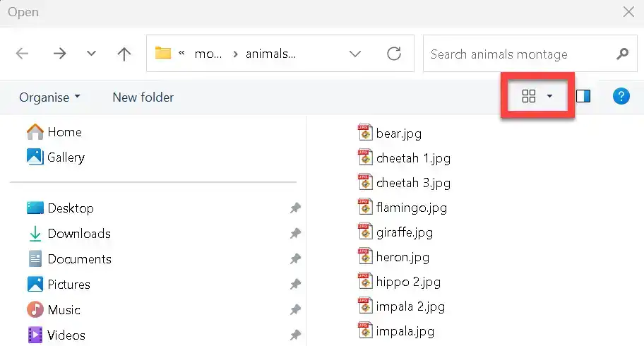
Task: Toggle the preview pane
Action: click(x=583, y=97)
